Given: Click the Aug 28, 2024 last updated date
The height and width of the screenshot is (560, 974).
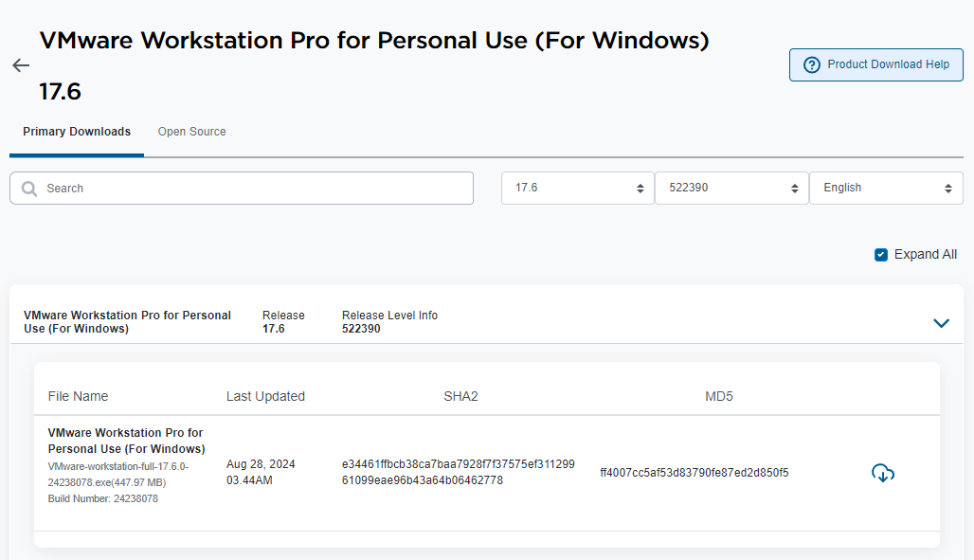Looking at the screenshot, I should [x=261, y=464].
